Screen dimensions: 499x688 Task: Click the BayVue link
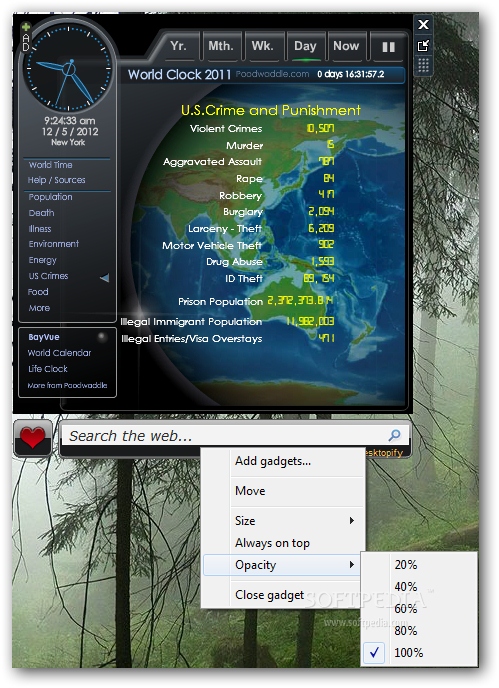(x=43, y=337)
